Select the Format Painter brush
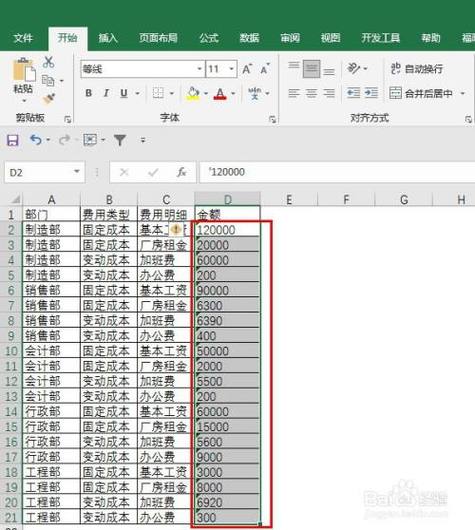The image size is (475, 530). pyautogui.click(x=49, y=99)
